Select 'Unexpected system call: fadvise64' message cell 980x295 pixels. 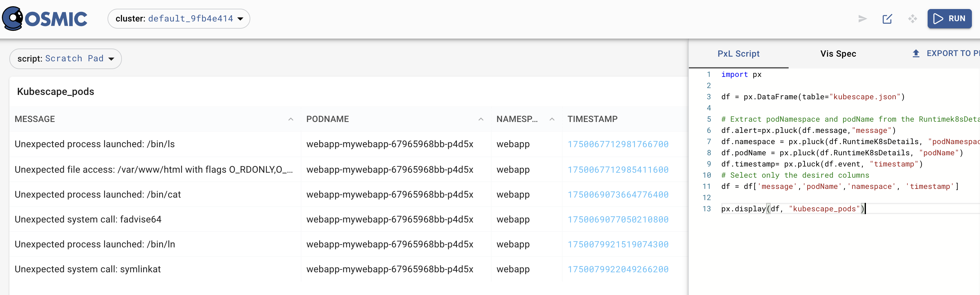pyautogui.click(x=88, y=219)
